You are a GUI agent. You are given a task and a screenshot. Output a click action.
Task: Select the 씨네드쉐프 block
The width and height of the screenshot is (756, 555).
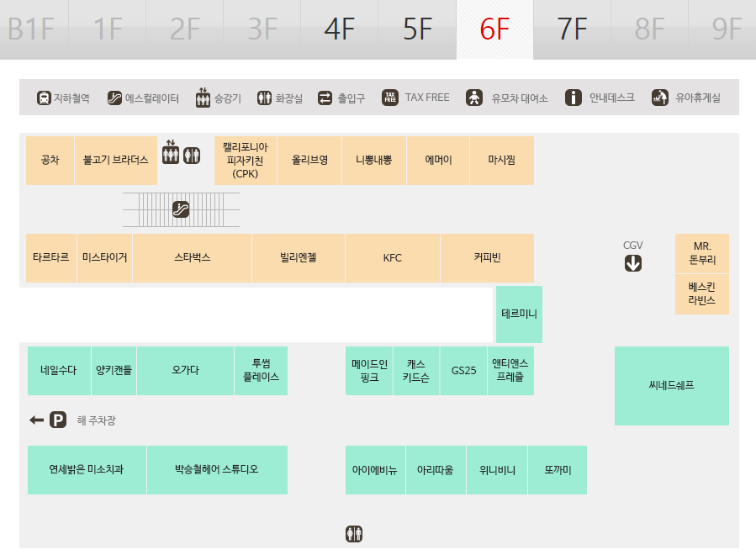[672, 386]
